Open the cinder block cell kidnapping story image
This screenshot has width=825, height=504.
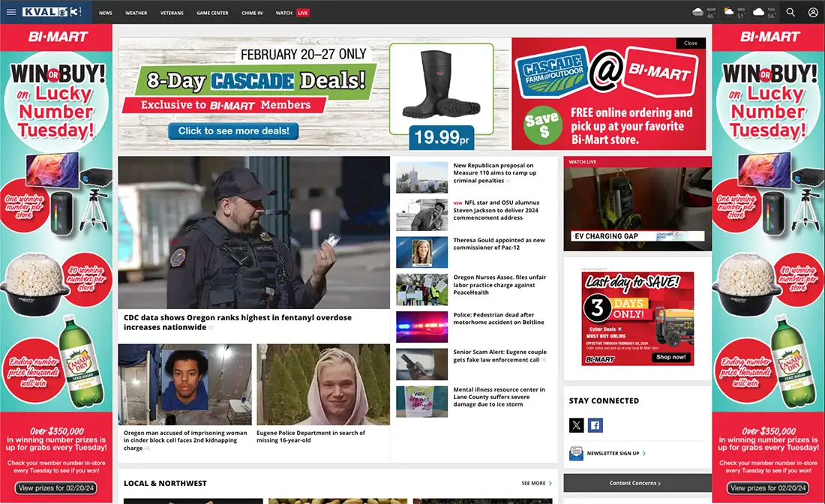[x=184, y=385]
